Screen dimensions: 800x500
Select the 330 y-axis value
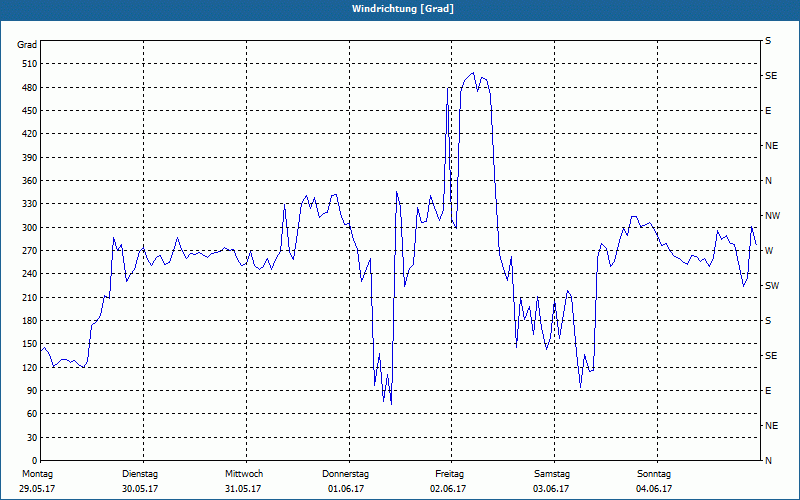(x=30, y=204)
